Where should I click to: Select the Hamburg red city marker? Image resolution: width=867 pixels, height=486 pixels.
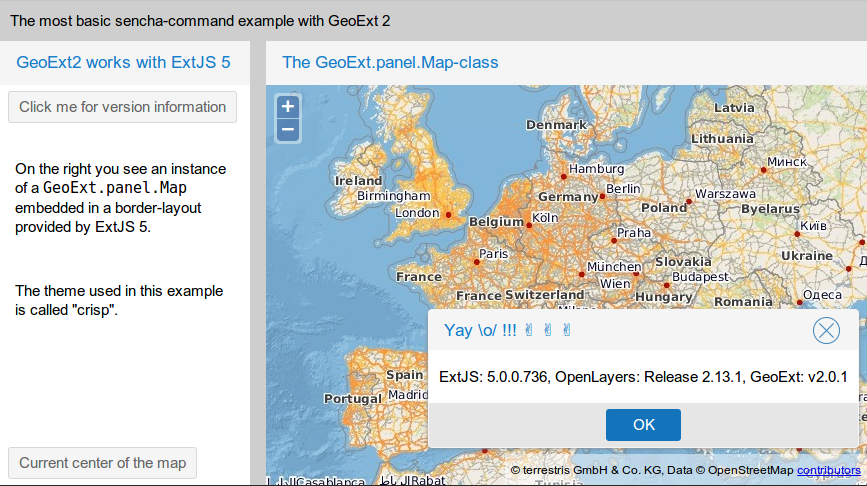tap(563, 177)
